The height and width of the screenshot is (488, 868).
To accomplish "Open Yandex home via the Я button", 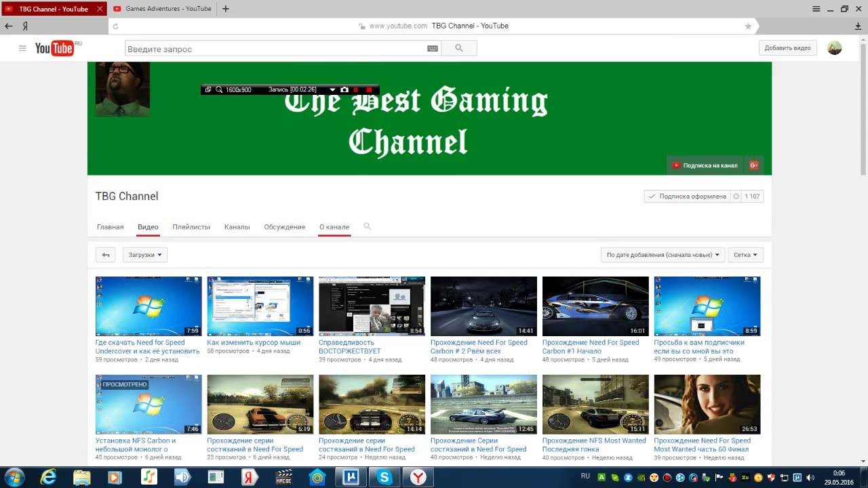I will [x=25, y=26].
